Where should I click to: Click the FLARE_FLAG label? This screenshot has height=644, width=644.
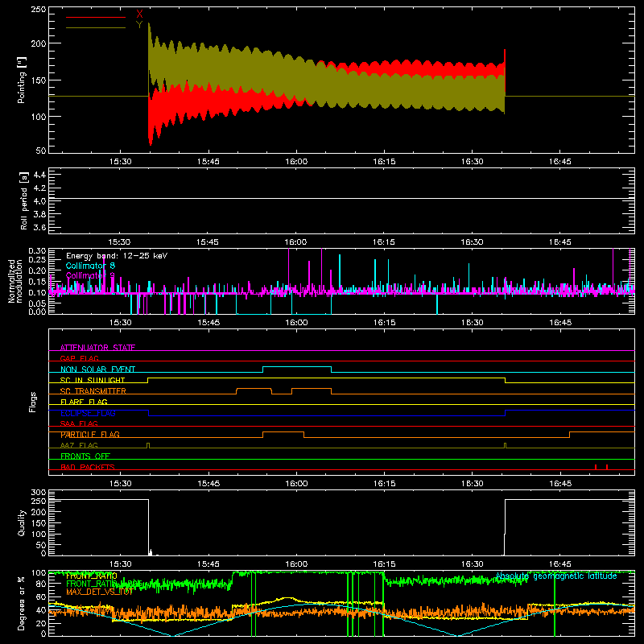click(84, 402)
